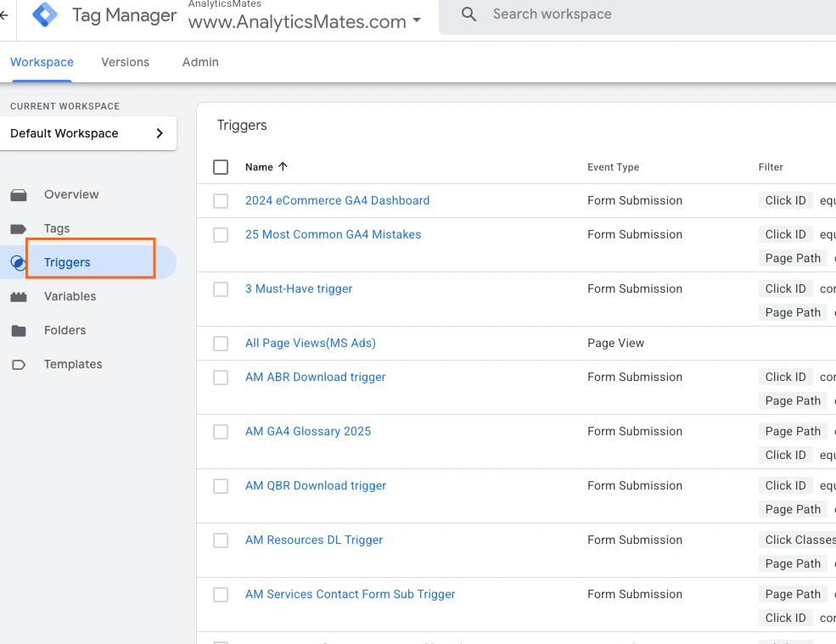The height and width of the screenshot is (644, 836).
Task: Open the AM GA4 Glossary 2025 trigger
Action: pyautogui.click(x=308, y=431)
